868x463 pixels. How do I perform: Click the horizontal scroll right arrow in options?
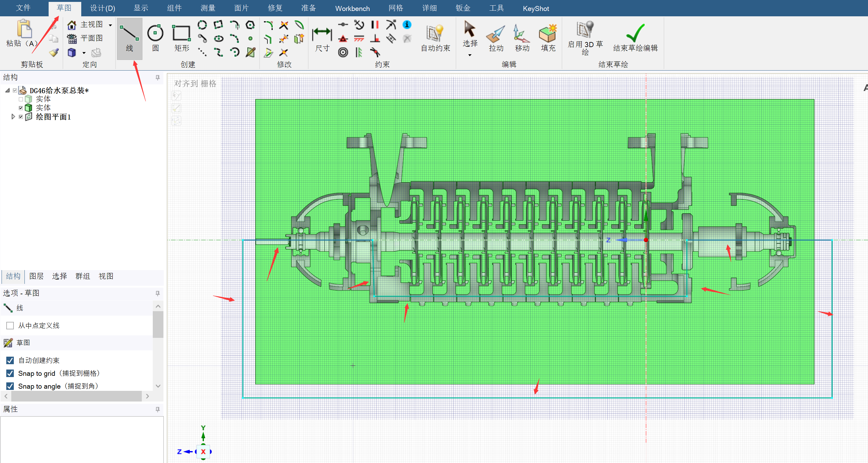tap(147, 396)
